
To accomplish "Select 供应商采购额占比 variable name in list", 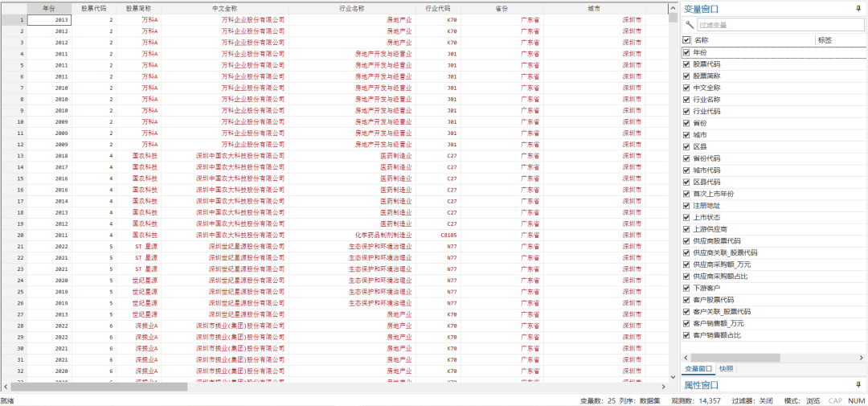I will pos(720,276).
